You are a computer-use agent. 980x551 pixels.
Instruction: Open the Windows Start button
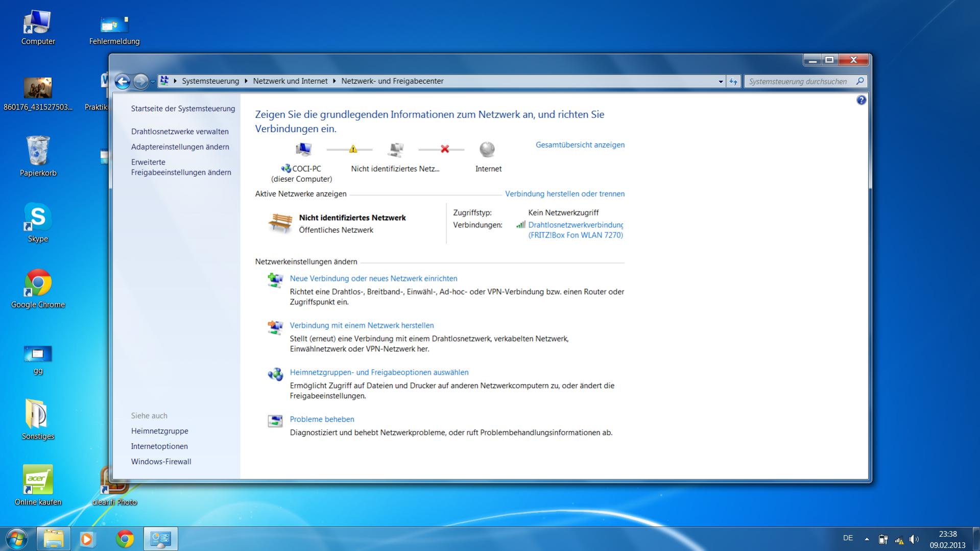(x=16, y=539)
